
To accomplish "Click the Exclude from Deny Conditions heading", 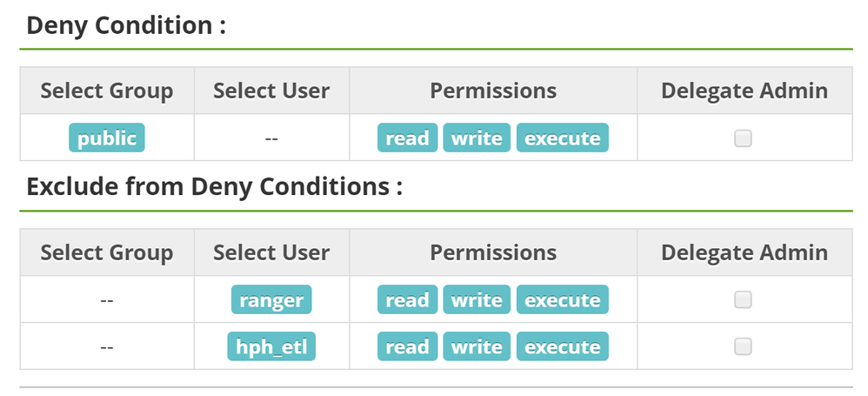I will point(214,186).
